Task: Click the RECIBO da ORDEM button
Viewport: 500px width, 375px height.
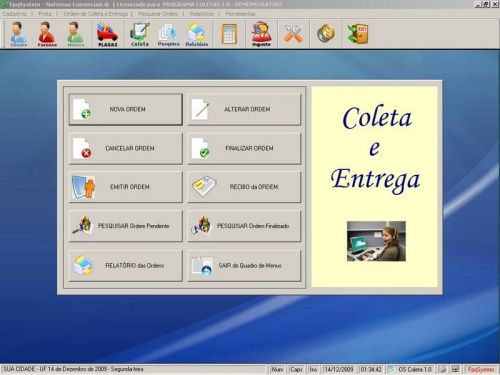Action: 244,187
